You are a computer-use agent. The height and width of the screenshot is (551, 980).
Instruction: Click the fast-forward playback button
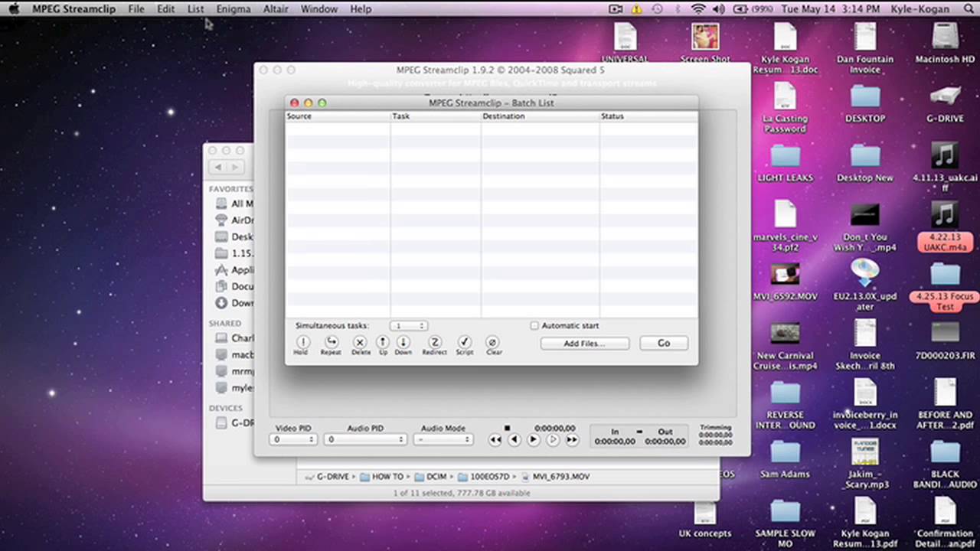pyautogui.click(x=572, y=440)
